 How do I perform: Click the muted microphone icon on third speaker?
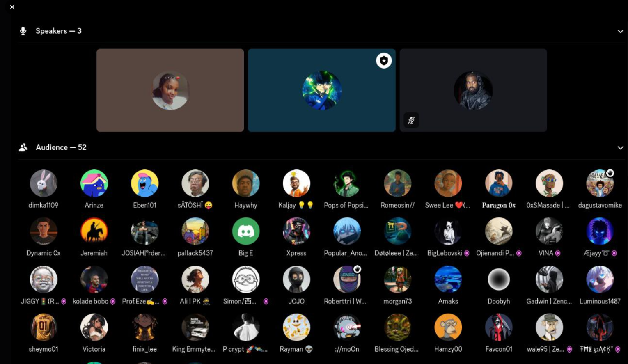(x=411, y=120)
